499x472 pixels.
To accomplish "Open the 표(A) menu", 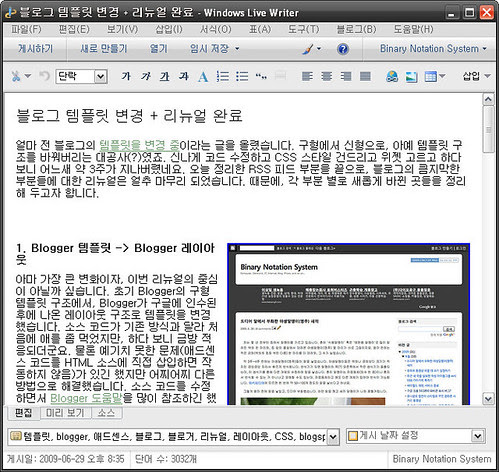I will point(260,29).
